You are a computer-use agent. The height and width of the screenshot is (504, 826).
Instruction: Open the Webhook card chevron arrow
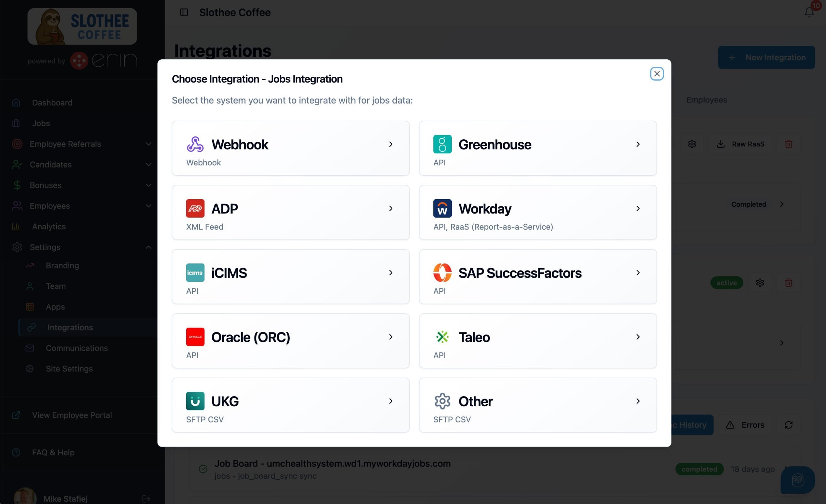click(390, 144)
